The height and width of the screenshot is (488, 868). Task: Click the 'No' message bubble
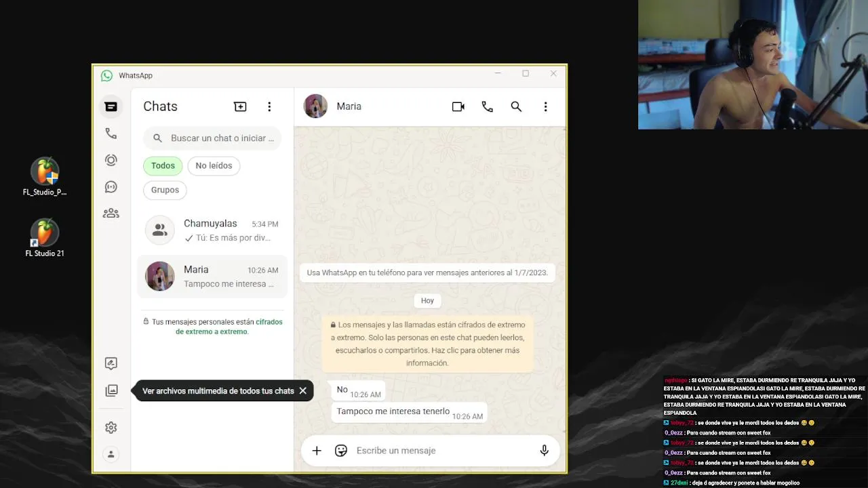coord(359,390)
